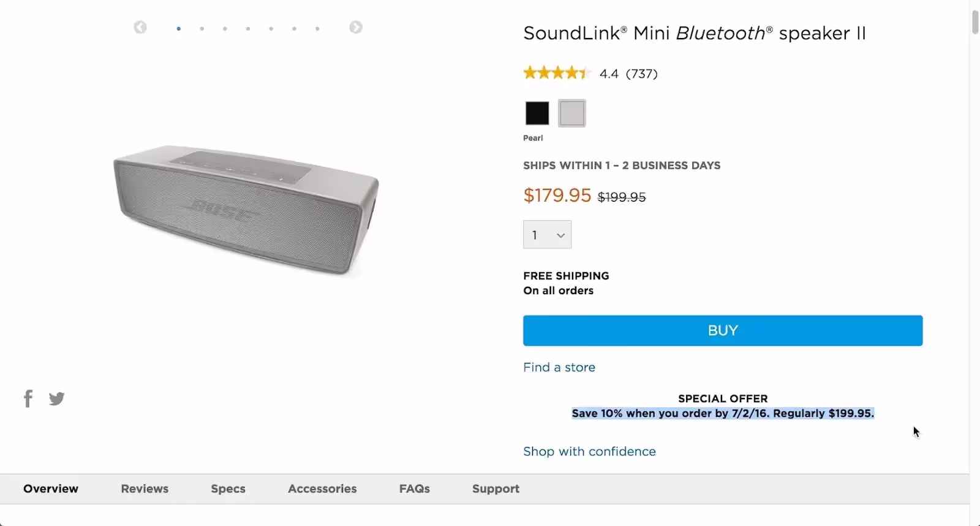Select the first carousel dot indicator
The height and width of the screenshot is (526, 980).
point(178,29)
